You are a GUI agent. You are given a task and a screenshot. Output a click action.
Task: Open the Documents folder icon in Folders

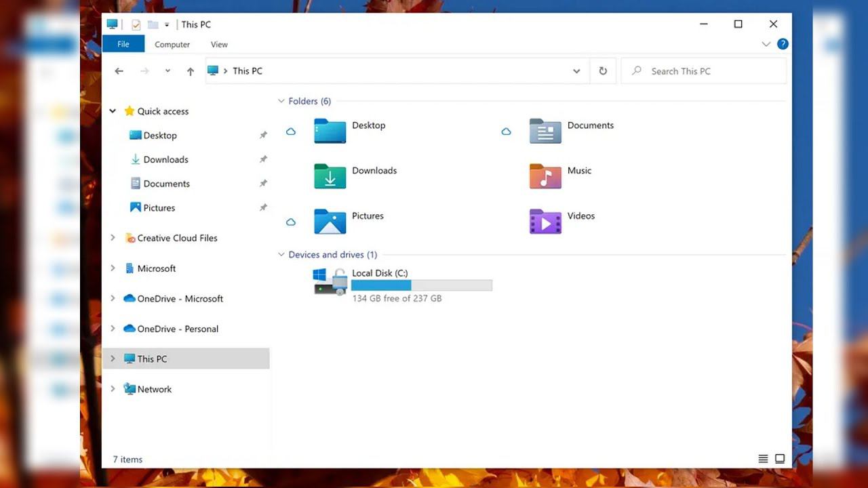[x=545, y=131]
